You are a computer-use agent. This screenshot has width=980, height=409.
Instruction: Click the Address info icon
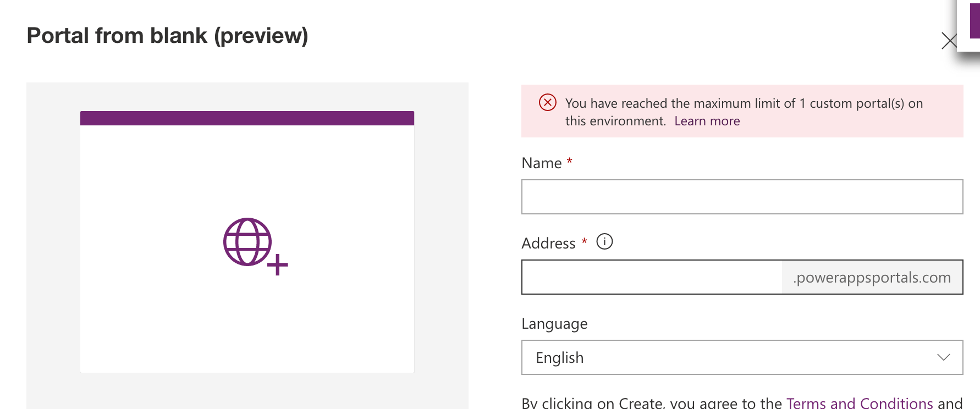604,242
